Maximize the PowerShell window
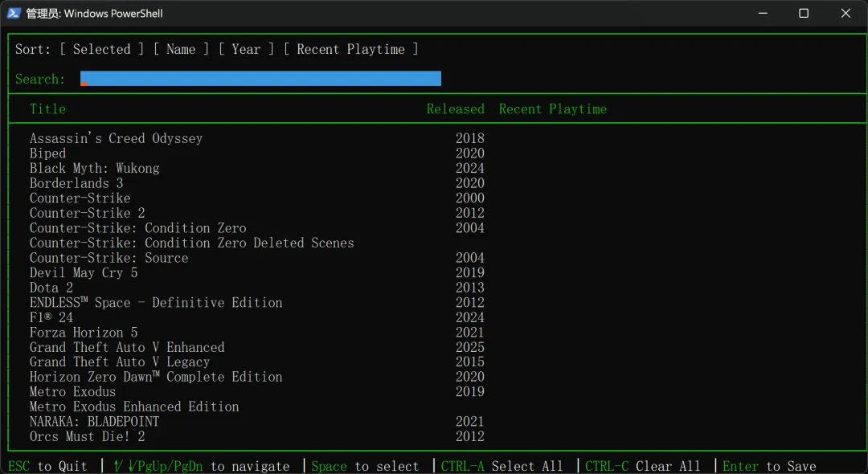Viewport: 868px width, 474px height. click(x=804, y=14)
